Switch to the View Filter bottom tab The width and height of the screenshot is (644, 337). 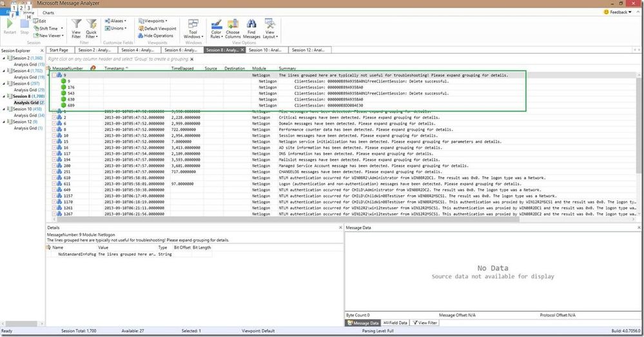(x=425, y=323)
